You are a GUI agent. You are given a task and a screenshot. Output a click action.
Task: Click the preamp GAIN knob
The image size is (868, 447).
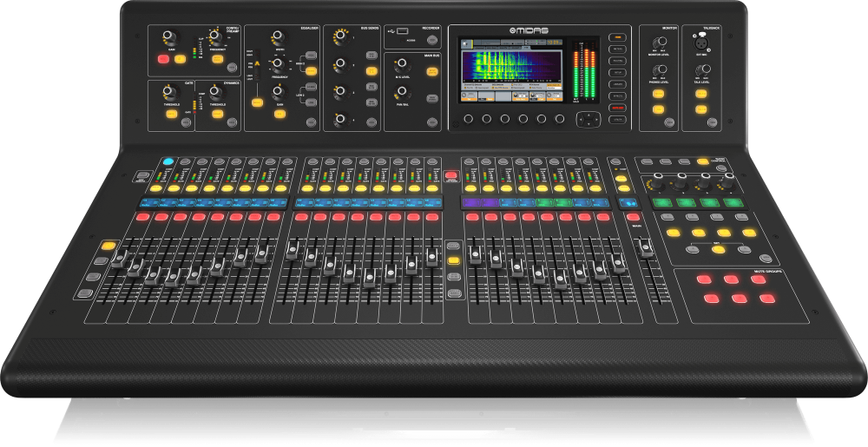[170, 39]
